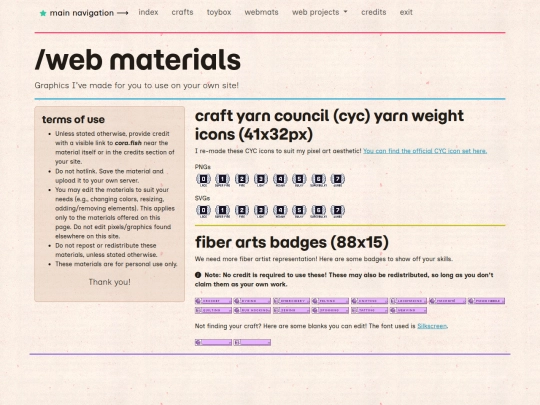Select the SVG yarn weight 5 Bulky icon

[299, 211]
